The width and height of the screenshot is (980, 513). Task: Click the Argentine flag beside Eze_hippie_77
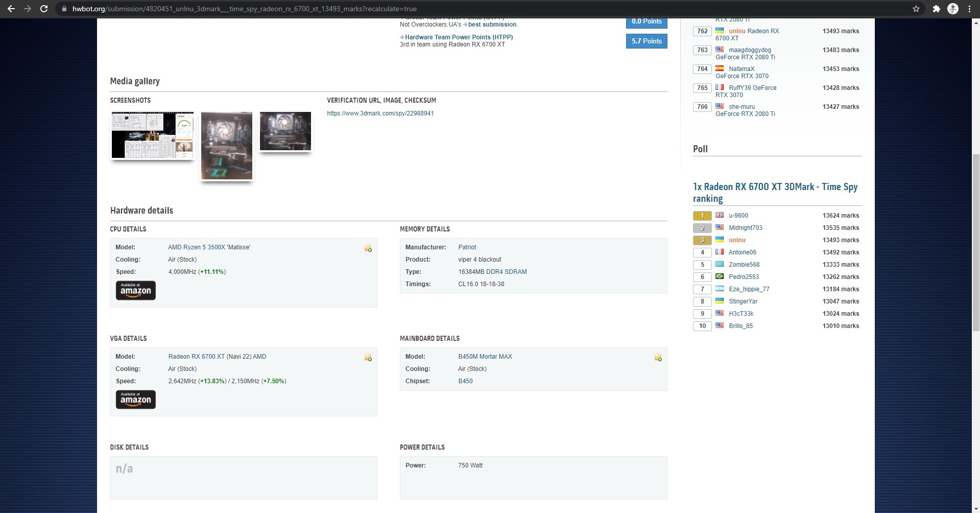pos(720,289)
